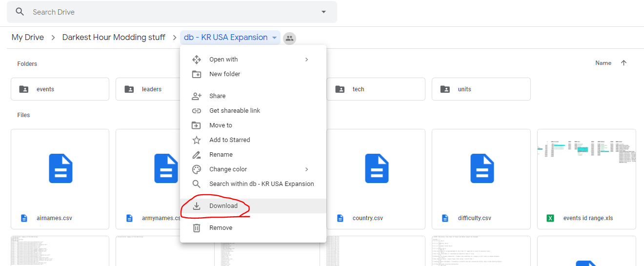Click difficulty.csv file name
The width and height of the screenshot is (644, 266).
point(475,218)
